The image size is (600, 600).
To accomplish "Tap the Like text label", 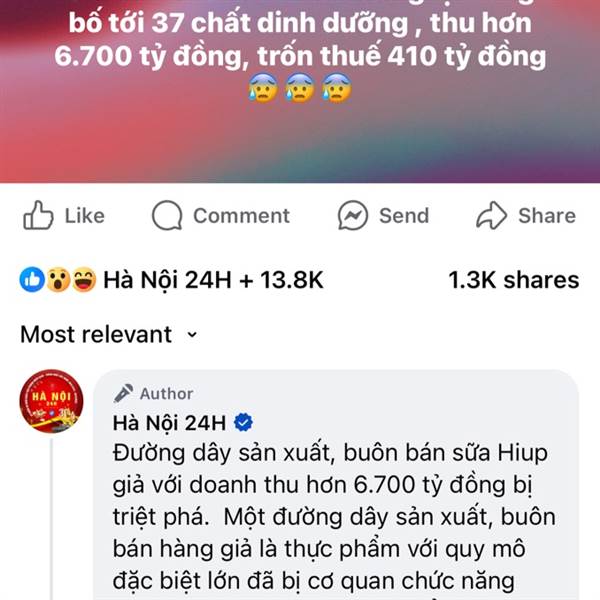I will click(85, 215).
